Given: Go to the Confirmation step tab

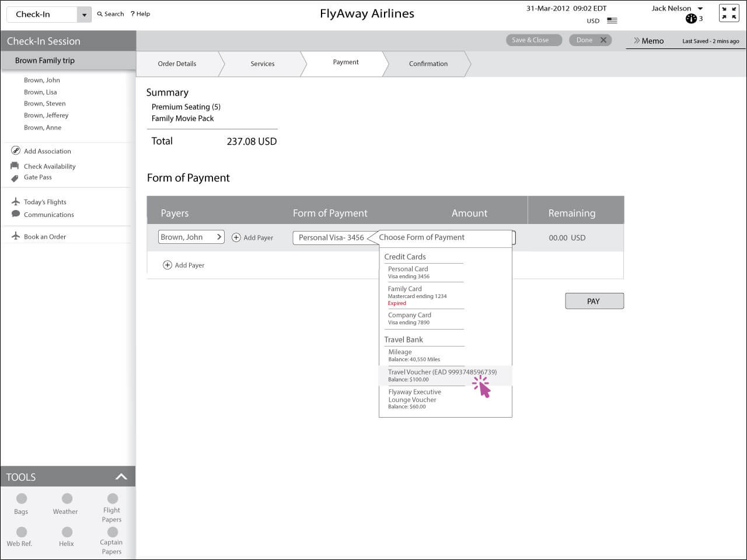Looking at the screenshot, I should coord(428,64).
